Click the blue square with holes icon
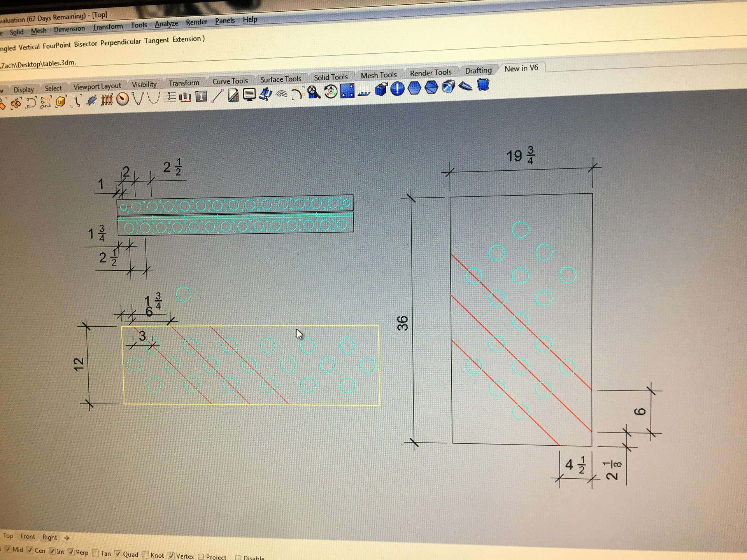This screenshot has width=747, height=560. [x=347, y=91]
